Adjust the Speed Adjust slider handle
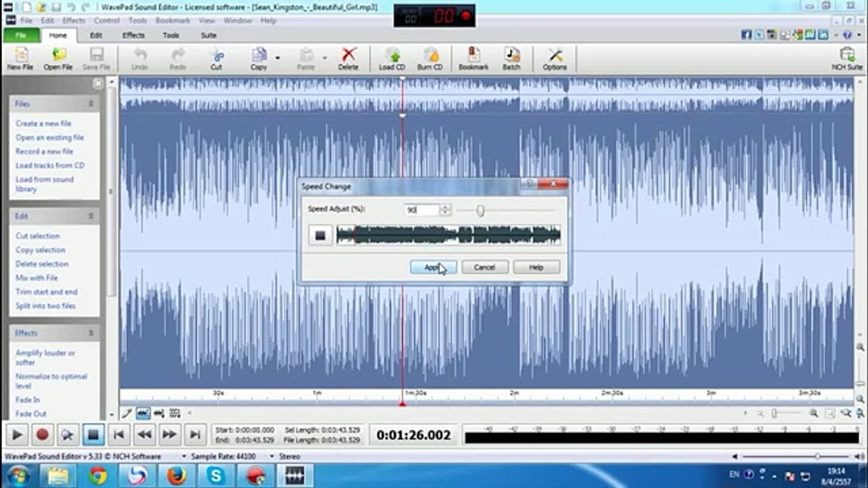Image resolution: width=868 pixels, height=488 pixels. [480, 211]
